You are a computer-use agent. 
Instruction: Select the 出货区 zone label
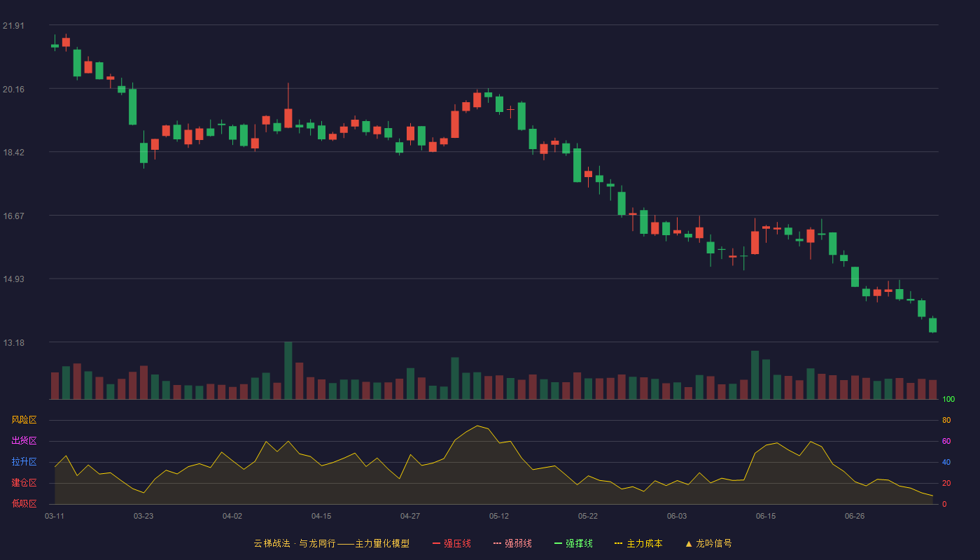click(24, 441)
